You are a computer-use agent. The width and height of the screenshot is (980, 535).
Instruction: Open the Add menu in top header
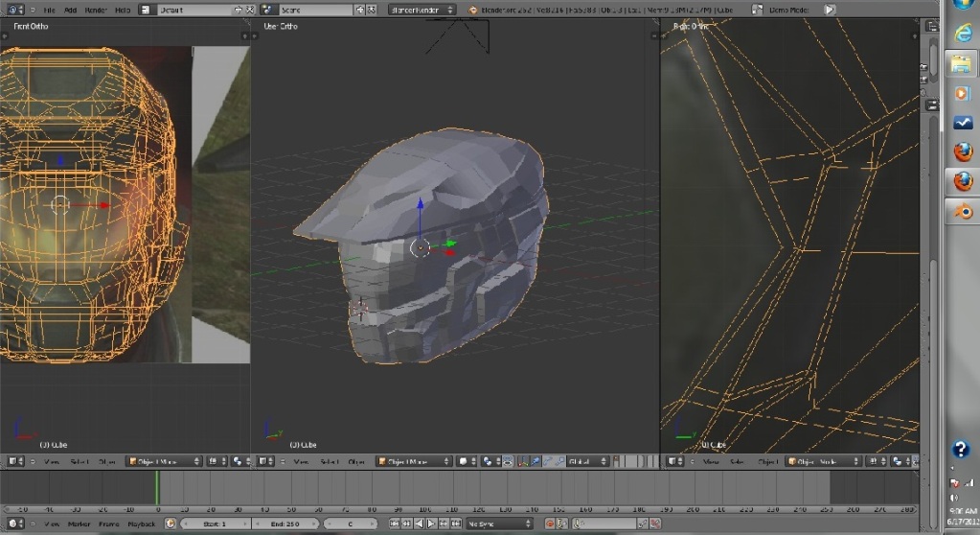tap(71, 10)
